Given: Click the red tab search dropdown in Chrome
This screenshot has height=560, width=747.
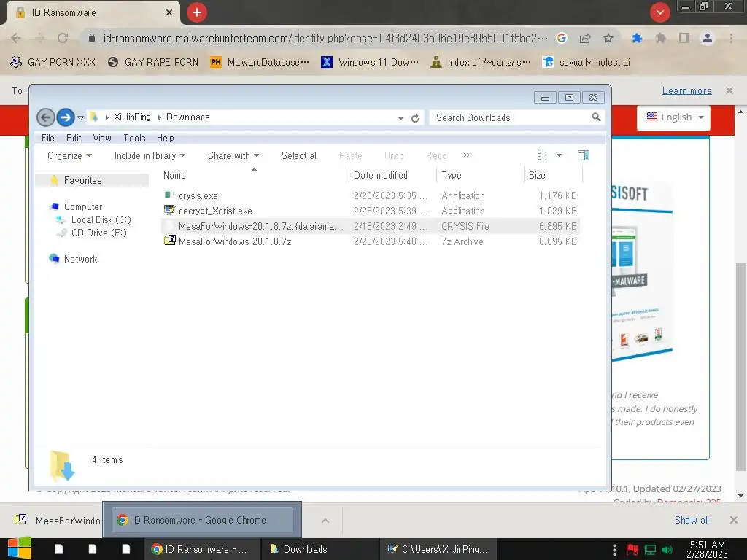Looking at the screenshot, I should point(659,12).
